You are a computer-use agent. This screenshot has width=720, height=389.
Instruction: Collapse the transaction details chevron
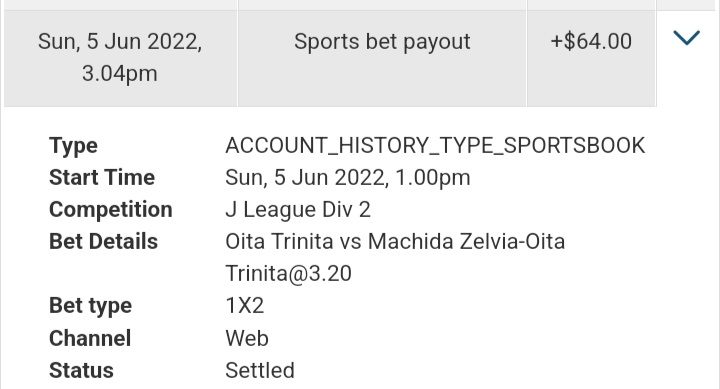click(x=686, y=38)
